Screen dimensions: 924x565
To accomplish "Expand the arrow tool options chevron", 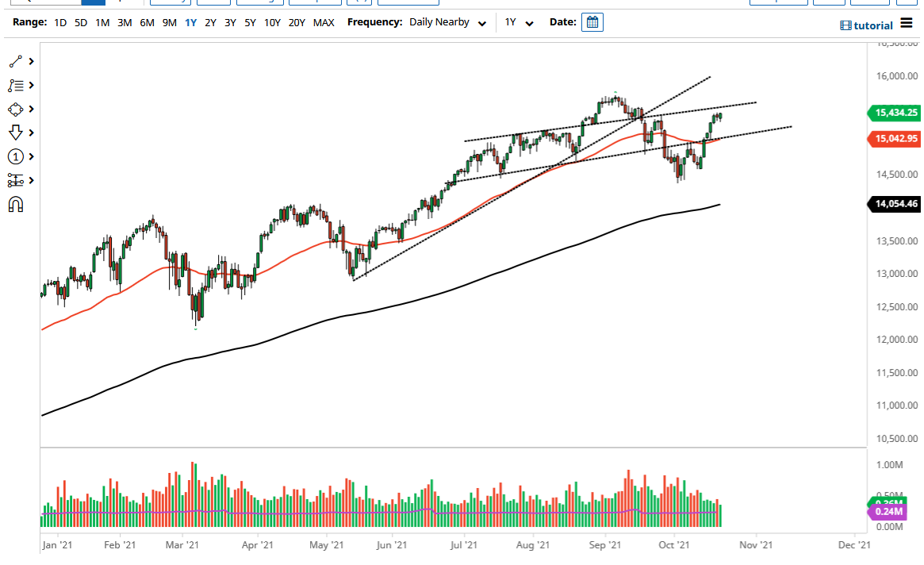I will tap(30, 133).
